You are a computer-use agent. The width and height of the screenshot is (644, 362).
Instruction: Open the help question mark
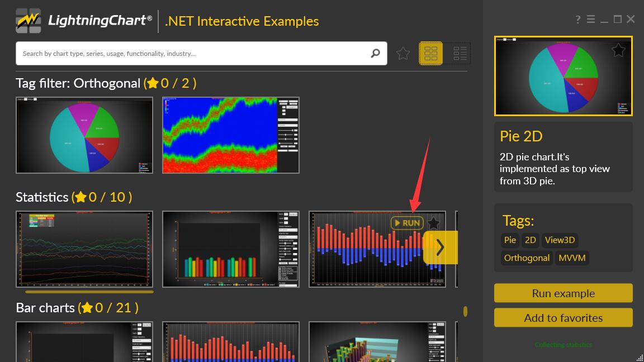[x=578, y=20]
